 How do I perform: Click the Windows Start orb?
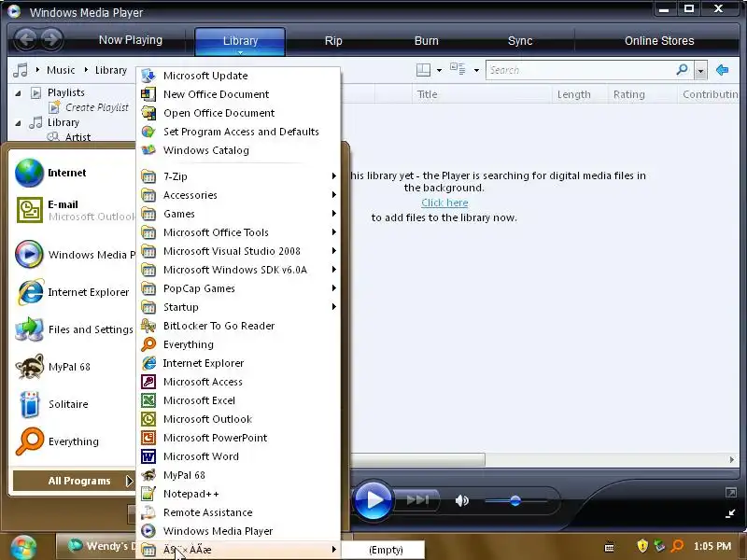pyautogui.click(x=22, y=548)
